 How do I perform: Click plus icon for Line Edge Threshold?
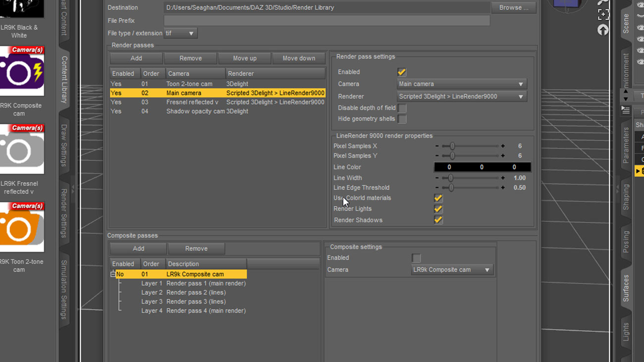503,188
